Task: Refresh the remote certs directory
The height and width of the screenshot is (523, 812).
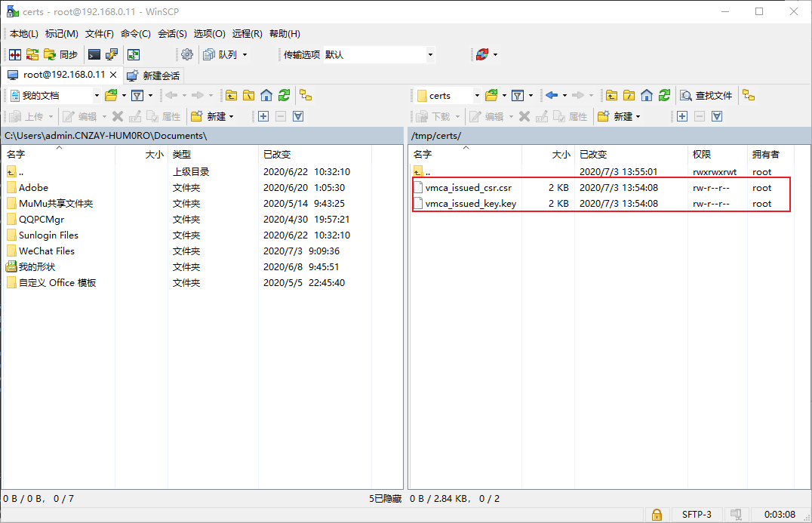Action: [664, 95]
